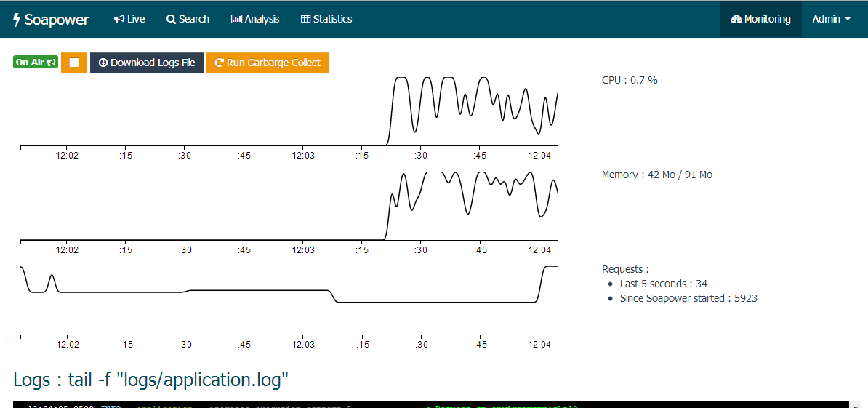The width and height of the screenshot is (868, 408).
Task: Click the Requests : label
Action: click(x=625, y=270)
